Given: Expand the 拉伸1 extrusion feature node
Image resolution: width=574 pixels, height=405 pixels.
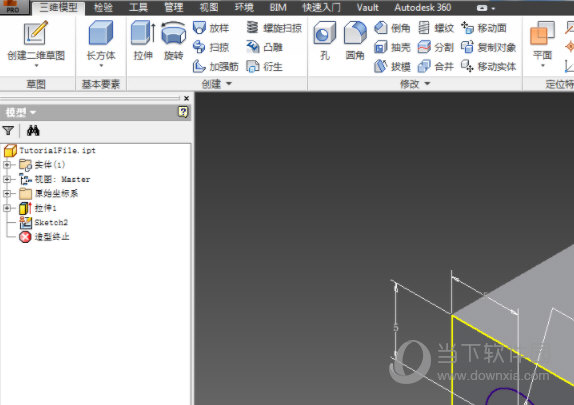Looking at the screenshot, I should click(7, 208).
